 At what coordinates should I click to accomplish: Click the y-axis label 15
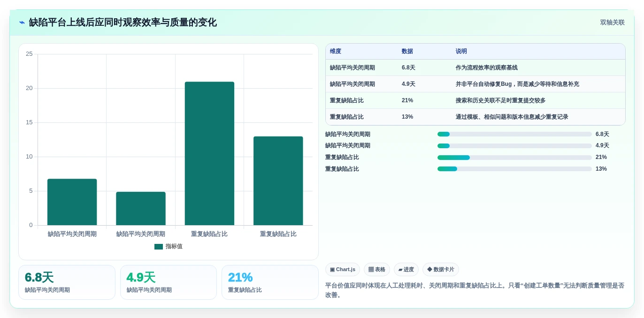pos(29,122)
